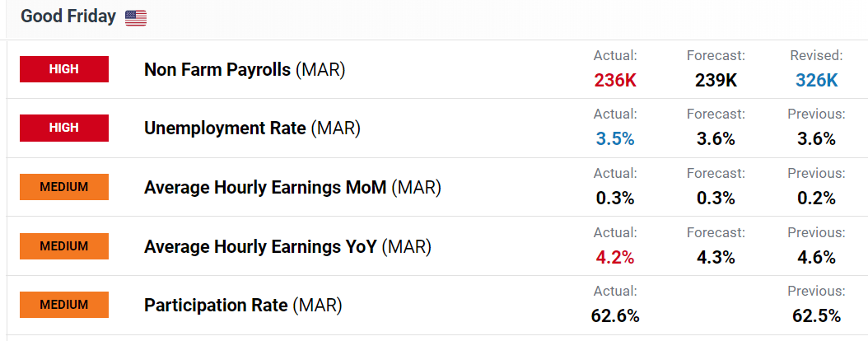Screen dimensions: 868x341
Task: Click the MEDIUM badge for Participation Rate
Action: click(x=64, y=305)
